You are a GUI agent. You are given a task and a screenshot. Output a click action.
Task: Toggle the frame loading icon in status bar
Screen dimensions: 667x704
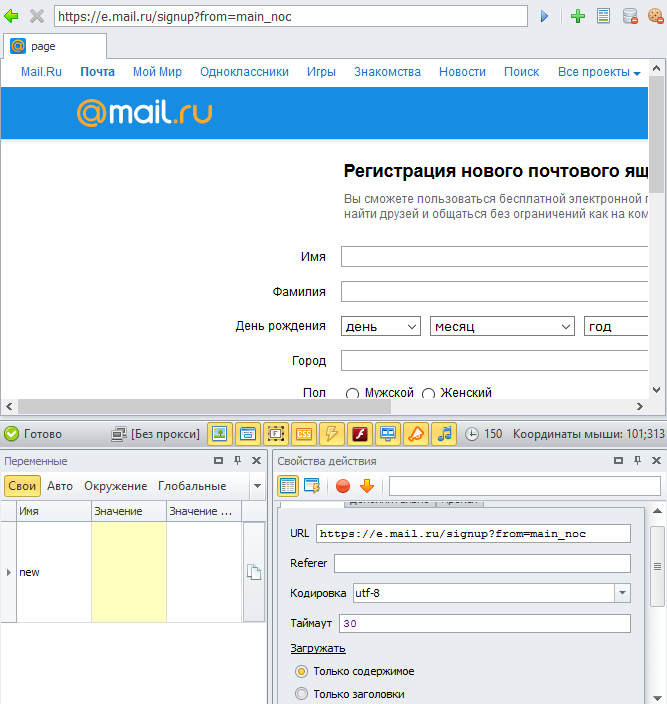coord(276,434)
